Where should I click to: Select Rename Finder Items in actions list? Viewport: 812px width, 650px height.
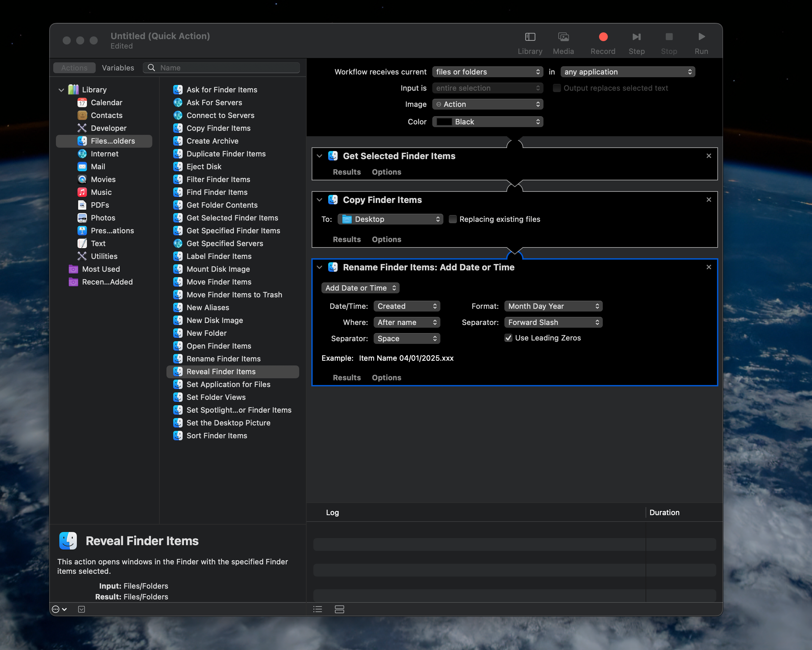pyautogui.click(x=223, y=359)
